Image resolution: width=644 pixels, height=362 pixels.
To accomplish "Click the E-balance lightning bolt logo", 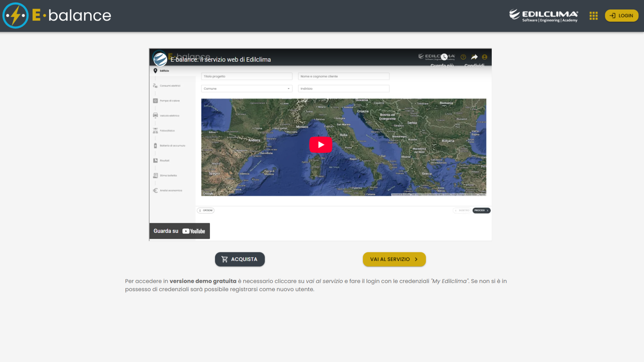I will pos(15,15).
